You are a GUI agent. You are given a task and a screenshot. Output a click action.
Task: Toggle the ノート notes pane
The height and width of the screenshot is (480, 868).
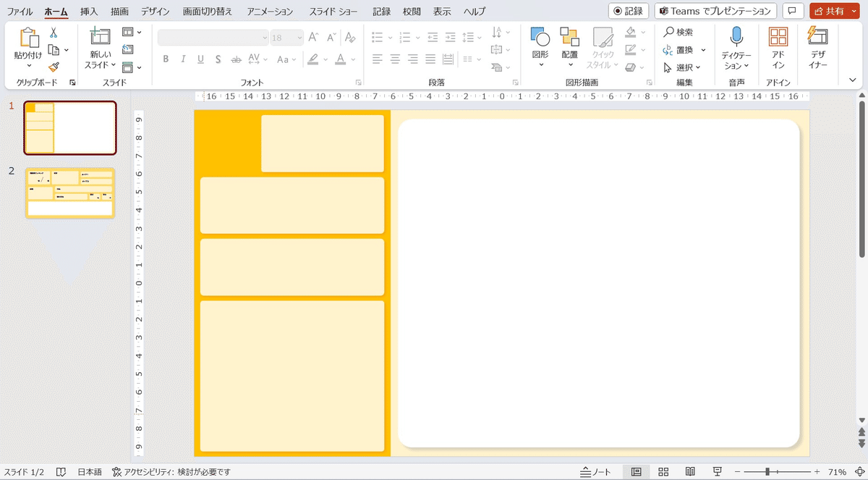point(595,472)
